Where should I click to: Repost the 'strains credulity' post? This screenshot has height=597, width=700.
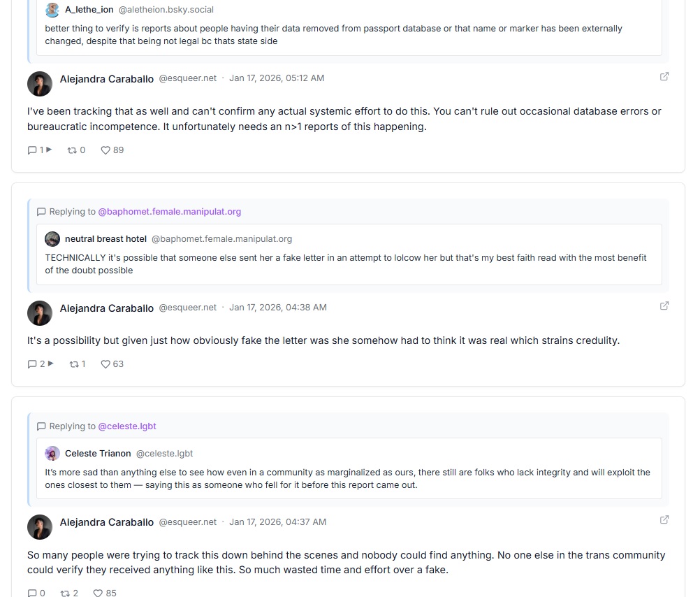click(72, 364)
